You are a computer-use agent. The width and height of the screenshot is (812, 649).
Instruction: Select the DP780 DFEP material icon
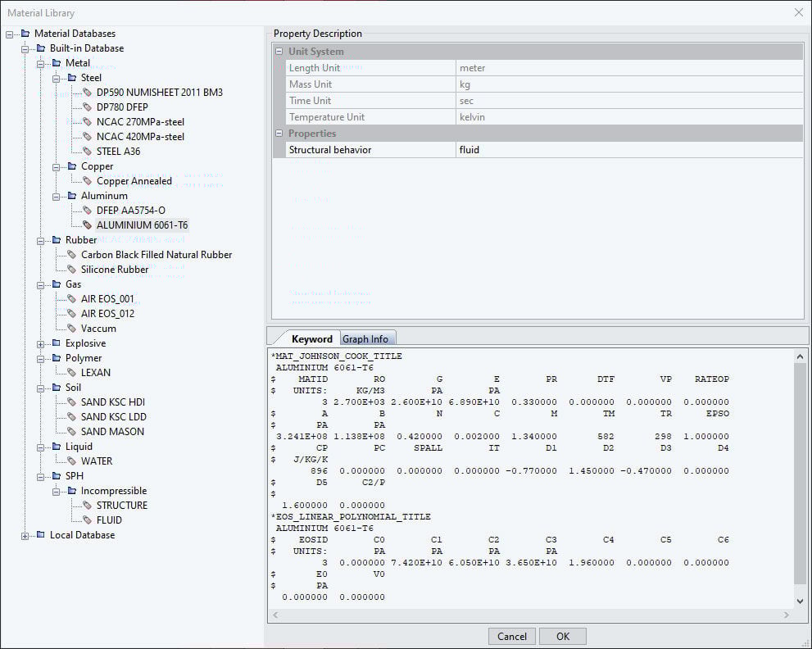tap(87, 107)
